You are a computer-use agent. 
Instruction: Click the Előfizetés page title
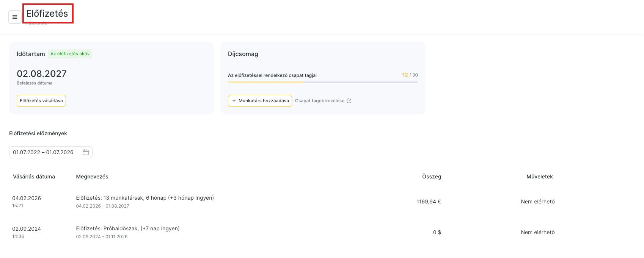(x=47, y=14)
